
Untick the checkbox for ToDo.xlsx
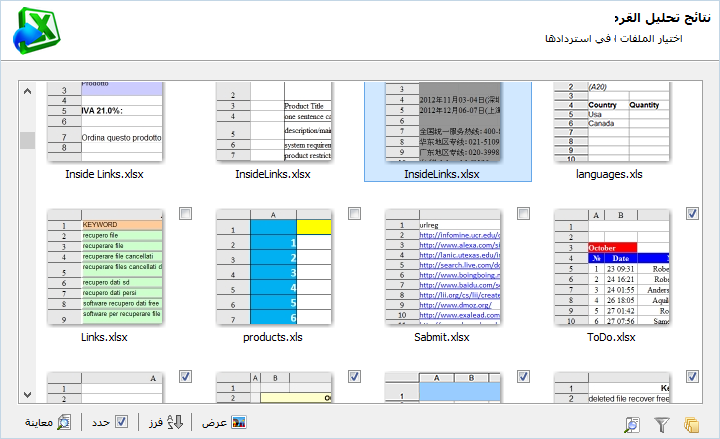click(x=692, y=214)
